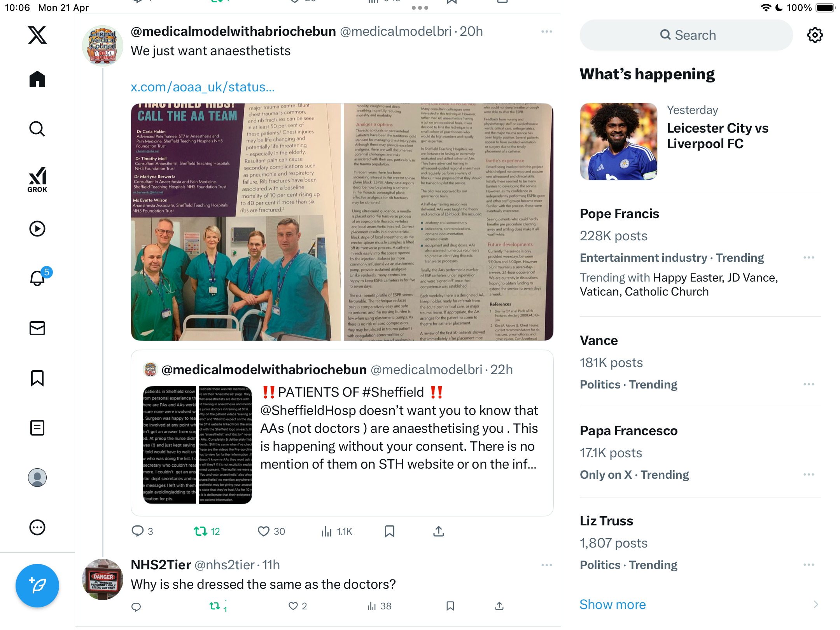This screenshot has width=840, height=630.
Task: Open notifications bell with 5 badge
Action: (38, 277)
